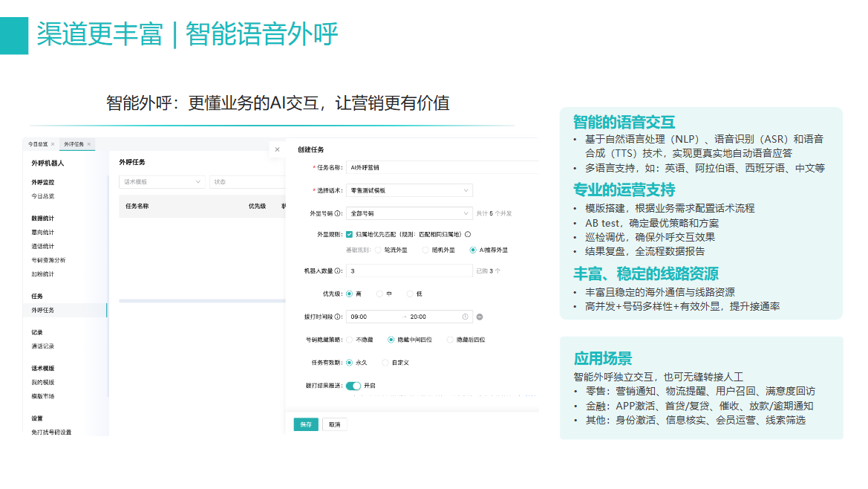Click the 外呼机器人 sidebar title
868x489 pixels.
[x=48, y=163]
